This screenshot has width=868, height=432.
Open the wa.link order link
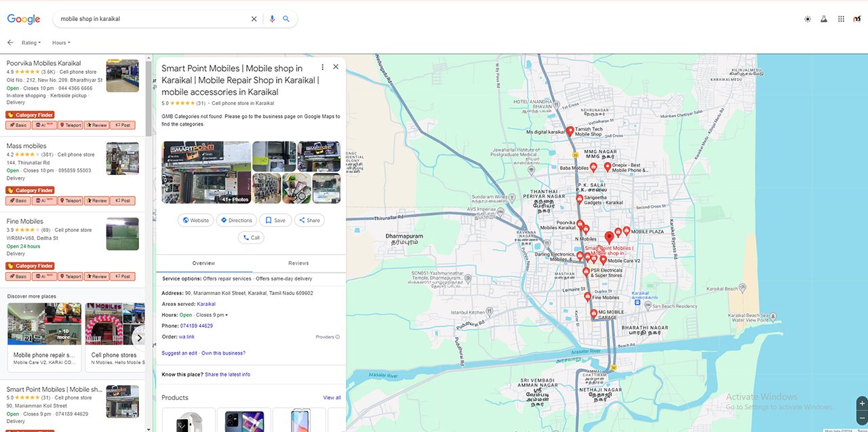186,336
